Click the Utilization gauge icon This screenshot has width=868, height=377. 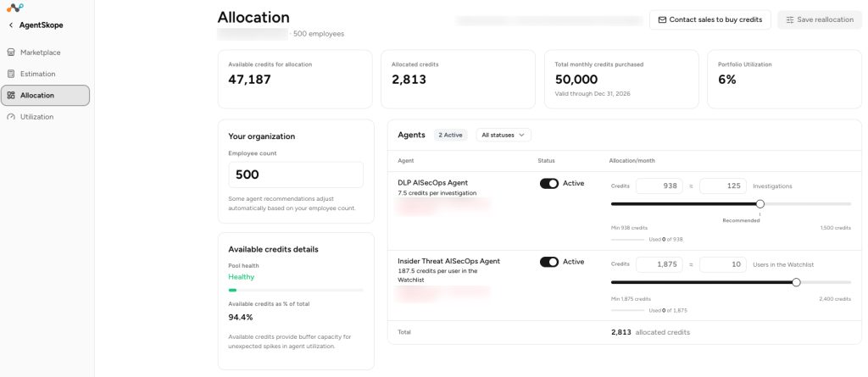click(x=10, y=117)
